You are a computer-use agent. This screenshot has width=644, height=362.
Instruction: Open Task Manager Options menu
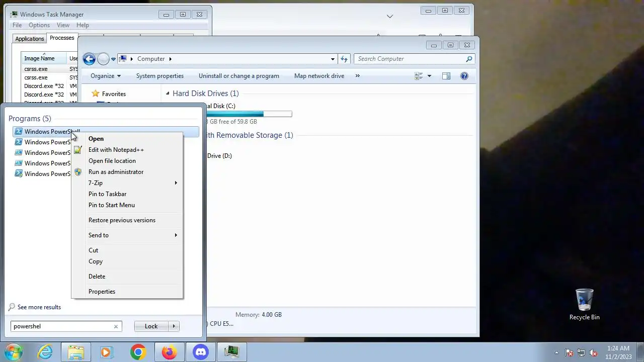point(39,25)
